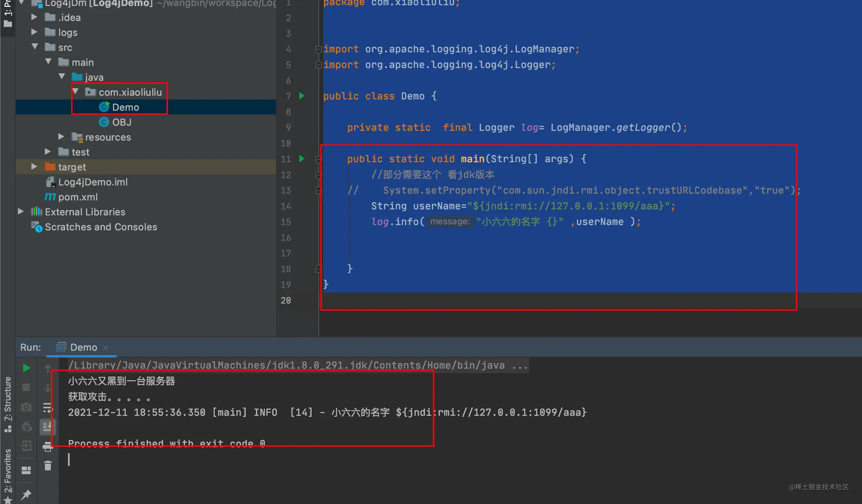Toggle scroll to end of console
The image size is (862, 504).
click(48, 427)
